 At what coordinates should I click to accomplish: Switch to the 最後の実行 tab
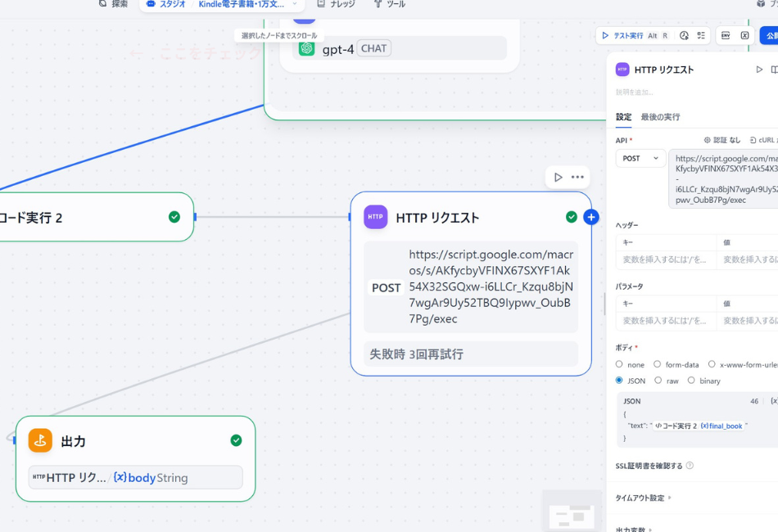[660, 117]
